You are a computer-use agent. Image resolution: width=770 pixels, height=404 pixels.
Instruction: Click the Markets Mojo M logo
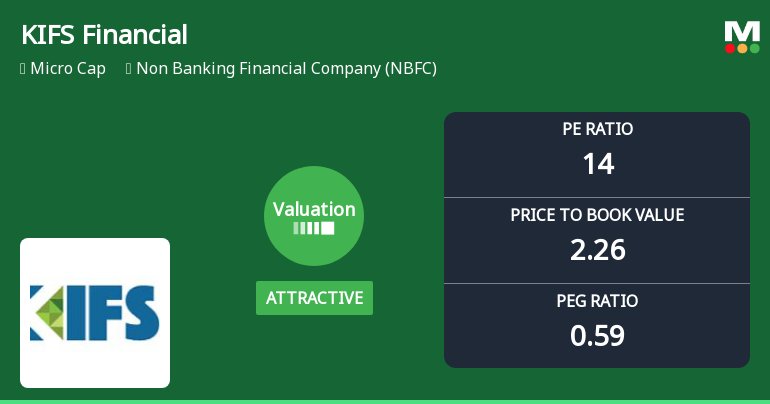[x=742, y=30]
